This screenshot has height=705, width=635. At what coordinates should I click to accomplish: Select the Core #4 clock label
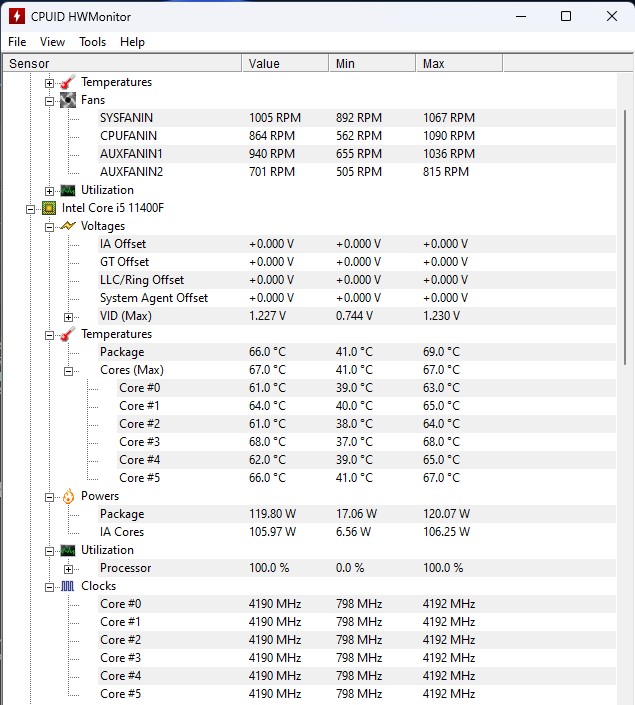point(121,675)
